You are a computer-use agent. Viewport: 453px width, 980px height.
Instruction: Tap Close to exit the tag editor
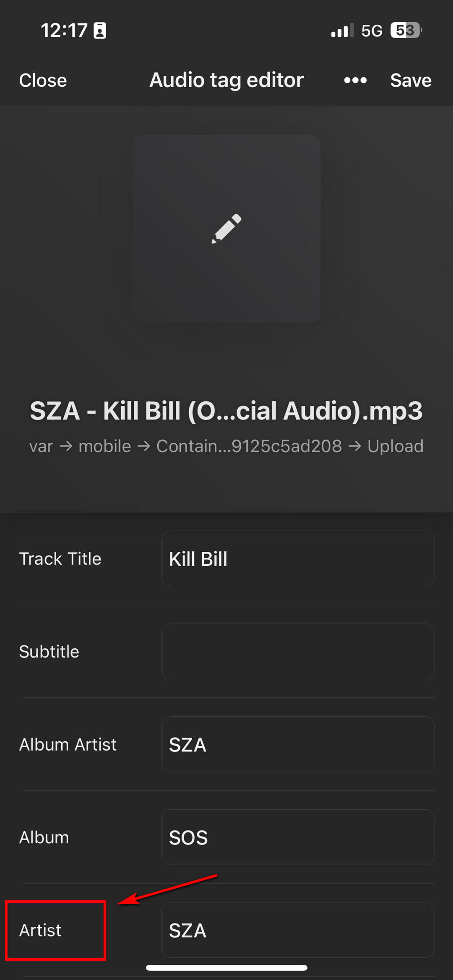(42, 80)
